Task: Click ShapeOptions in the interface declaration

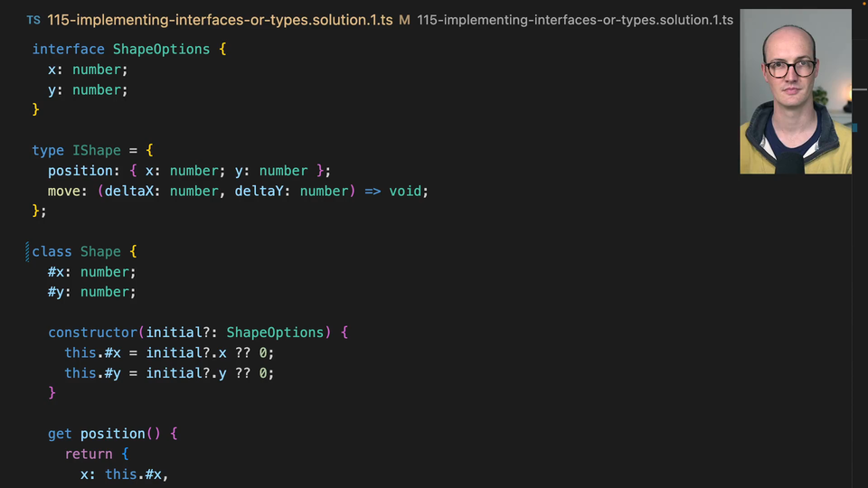Action: 161,49
